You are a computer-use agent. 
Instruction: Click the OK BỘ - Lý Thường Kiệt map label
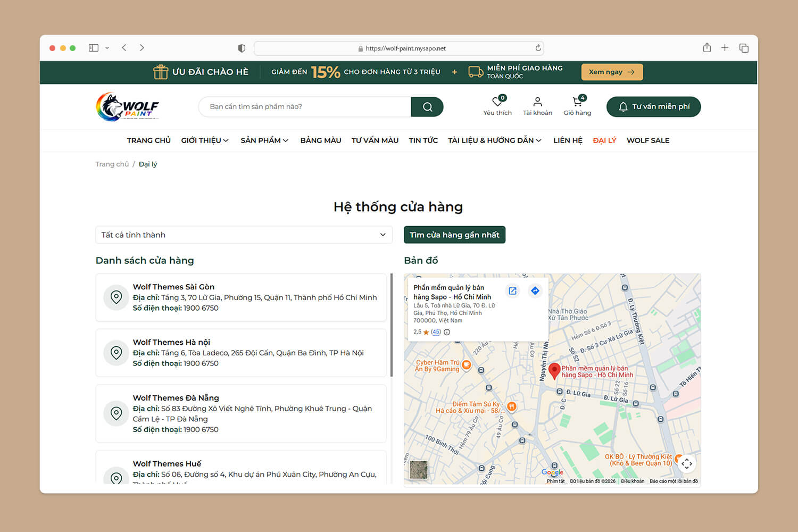coord(638,460)
